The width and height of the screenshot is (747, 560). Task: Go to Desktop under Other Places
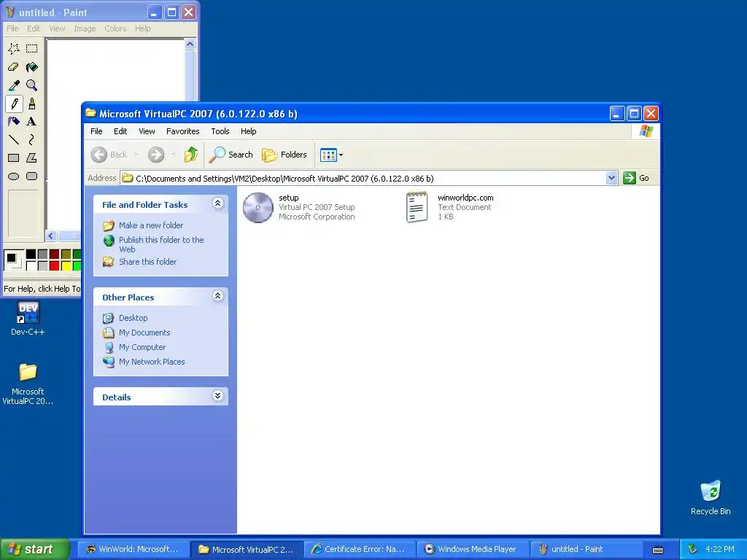(x=133, y=318)
